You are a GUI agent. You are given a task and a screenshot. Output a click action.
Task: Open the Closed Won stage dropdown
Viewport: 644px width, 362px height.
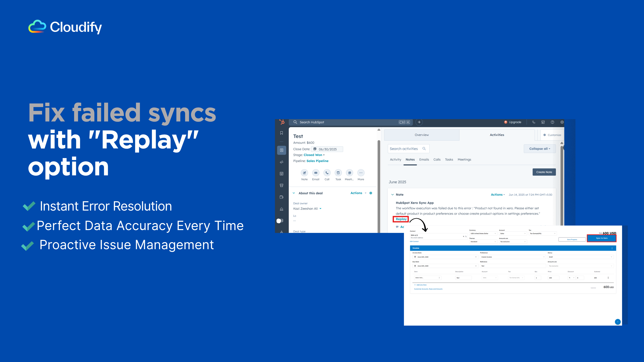click(x=314, y=155)
